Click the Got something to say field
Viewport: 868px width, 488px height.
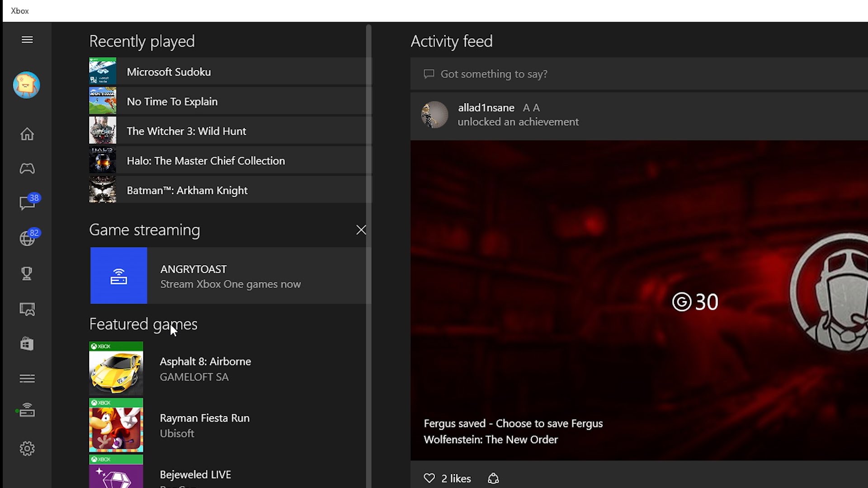tap(493, 74)
